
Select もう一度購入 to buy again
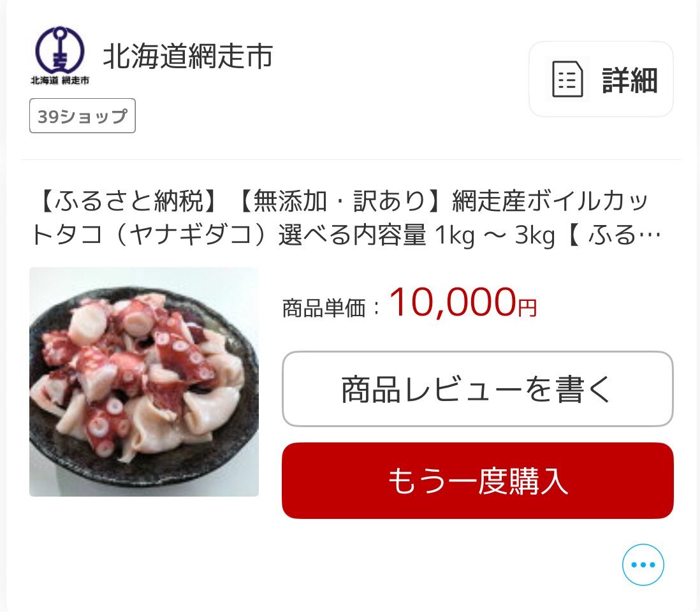478,480
